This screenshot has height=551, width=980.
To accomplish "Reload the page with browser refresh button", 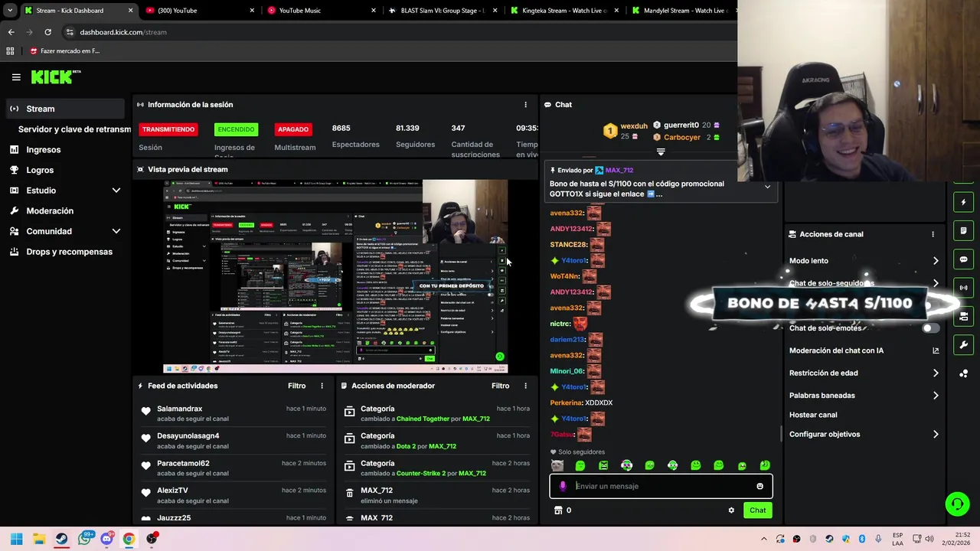I will 47,32.
